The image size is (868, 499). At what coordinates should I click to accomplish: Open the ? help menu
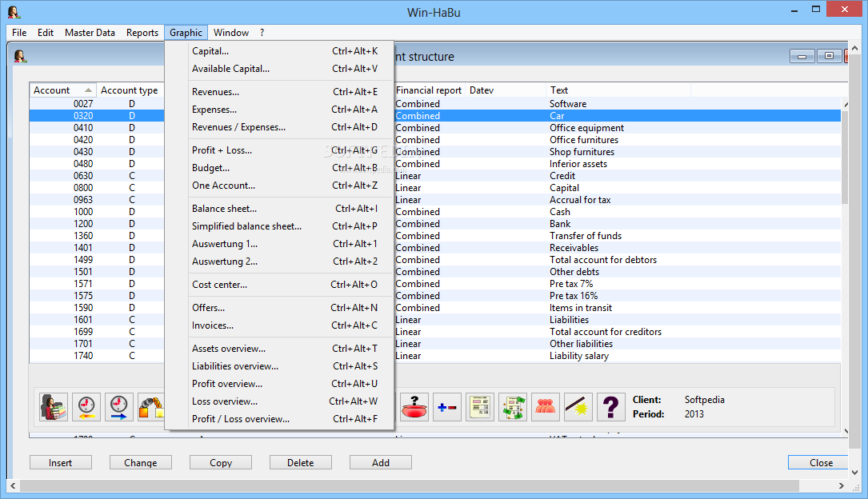click(x=262, y=33)
